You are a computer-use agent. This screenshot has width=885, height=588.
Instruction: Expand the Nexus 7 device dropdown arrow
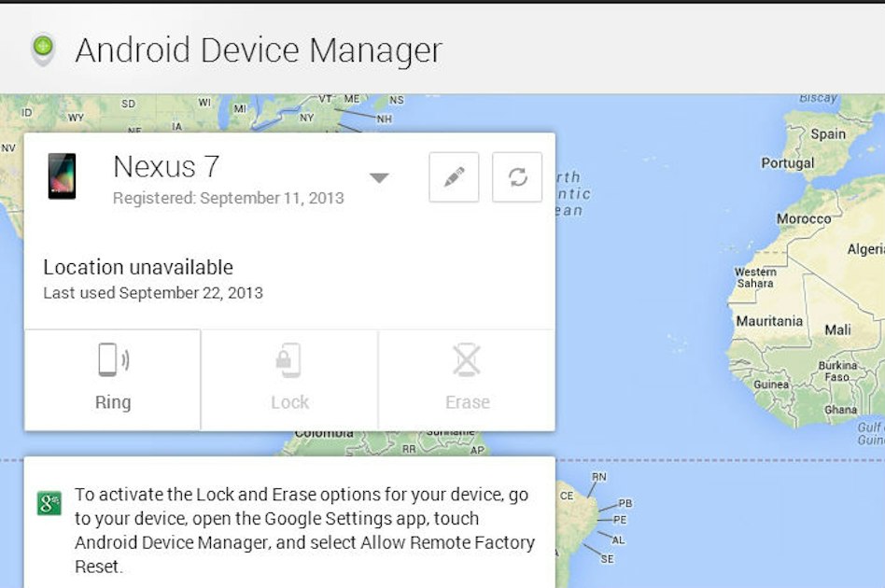379,177
